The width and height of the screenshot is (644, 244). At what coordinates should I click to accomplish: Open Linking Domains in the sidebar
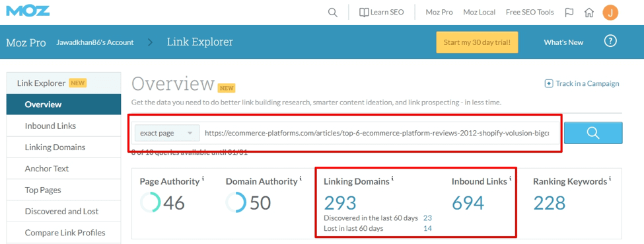coord(63,147)
